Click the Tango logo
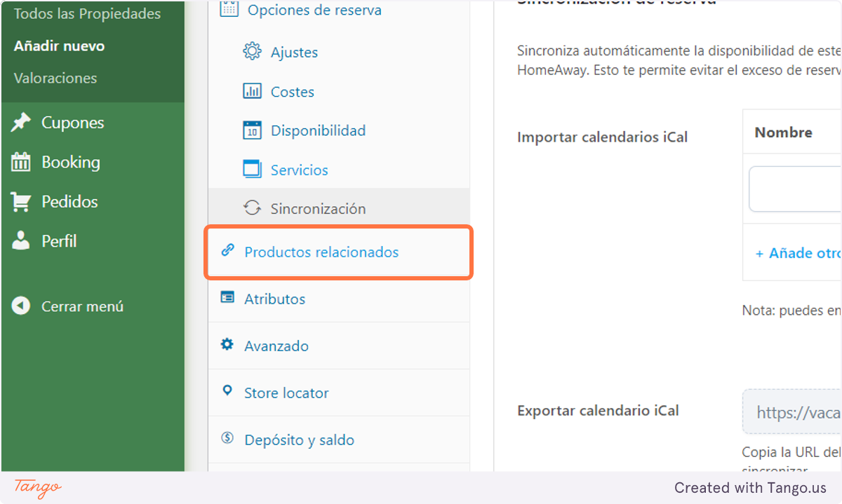842x504 pixels. [x=38, y=488]
